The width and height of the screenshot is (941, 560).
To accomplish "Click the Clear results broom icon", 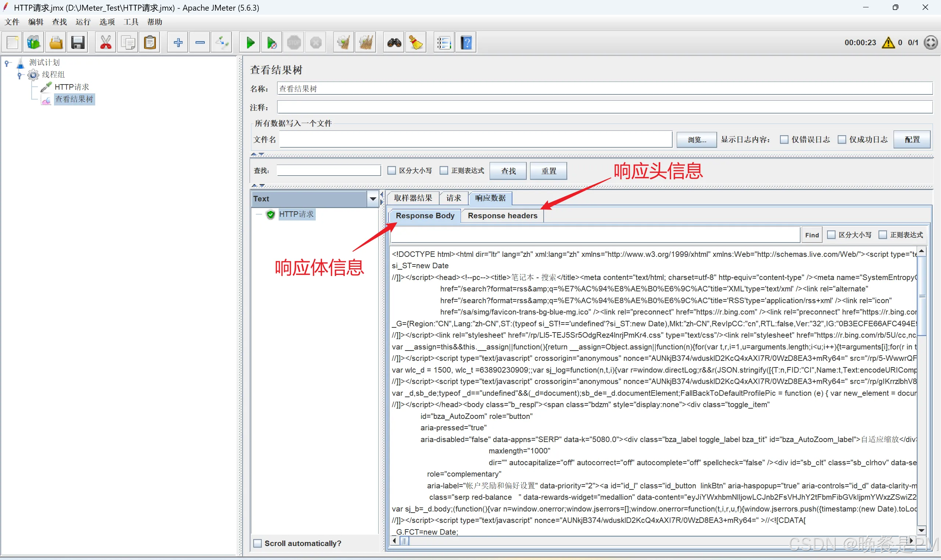I will coord(344,43).
